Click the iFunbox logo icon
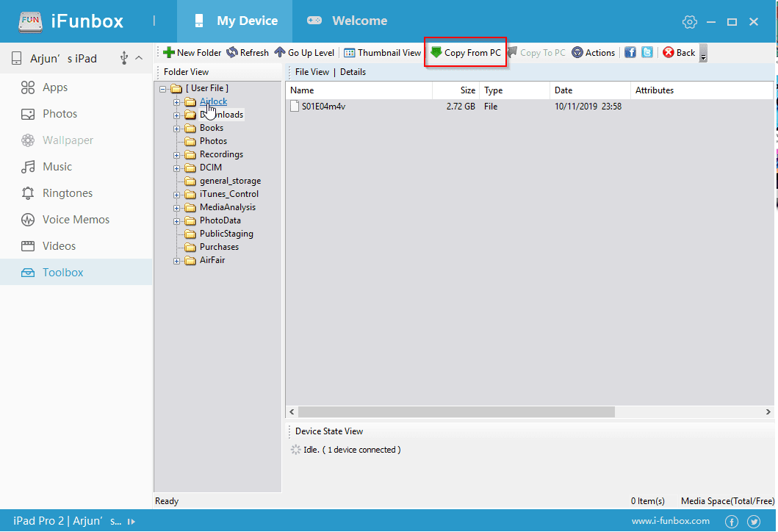Image resolution: width=778 pixels, height=532 pixels. pyautogui.click(x=31, y=21)
